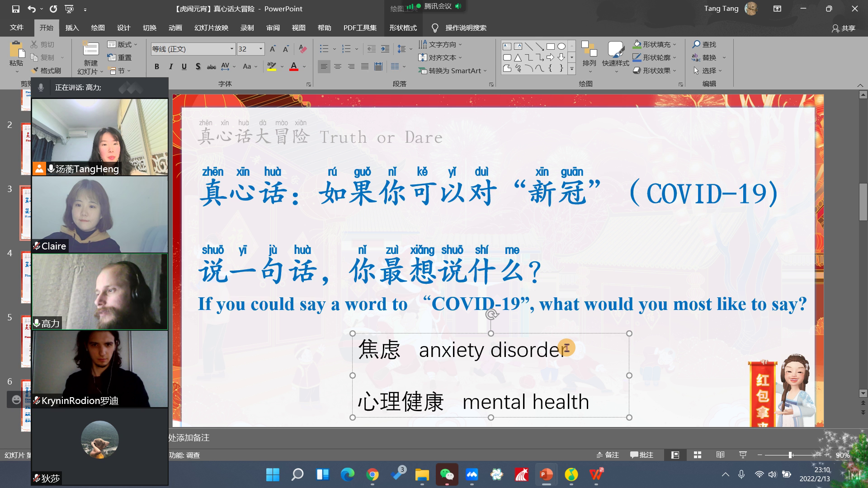Click the Italic formatting icon
This screenshot has width=868, height=488.
[x=170, y=67]
